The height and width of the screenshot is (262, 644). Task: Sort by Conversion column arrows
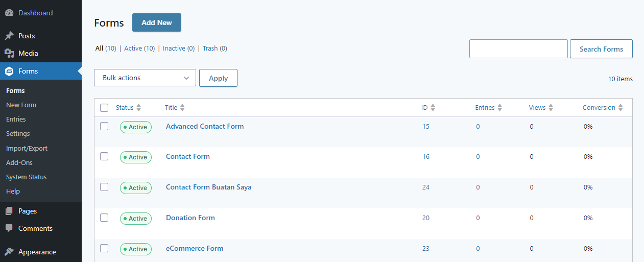click(621, 108)
